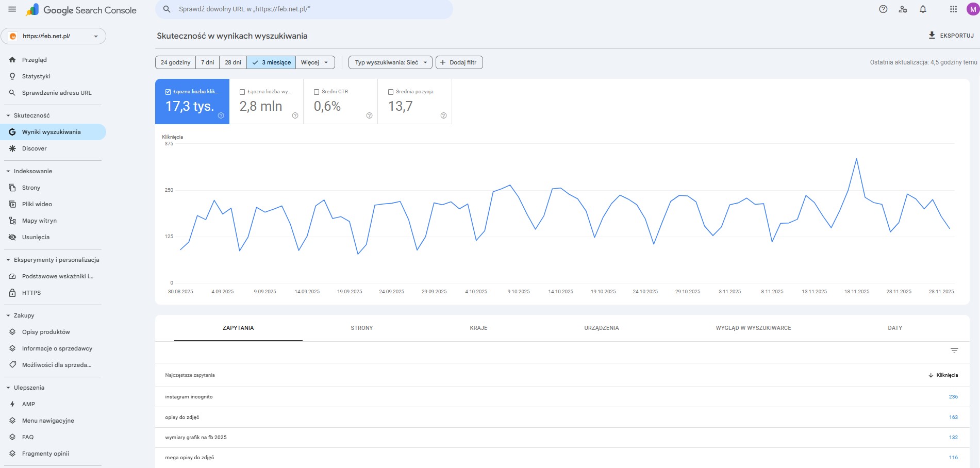Enable the Łączna liczba wyświetleń checkbox
Screen dimensions: 980x468
point(242,92)
